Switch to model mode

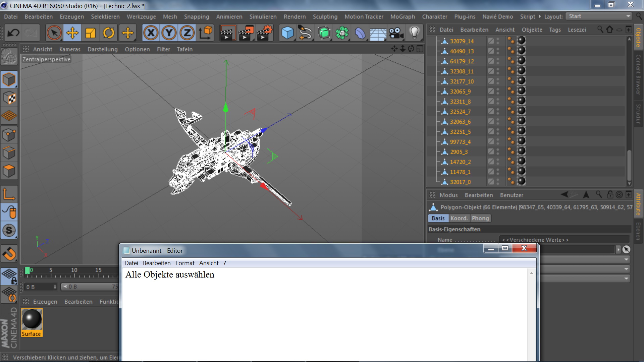(x=9, y=80)
